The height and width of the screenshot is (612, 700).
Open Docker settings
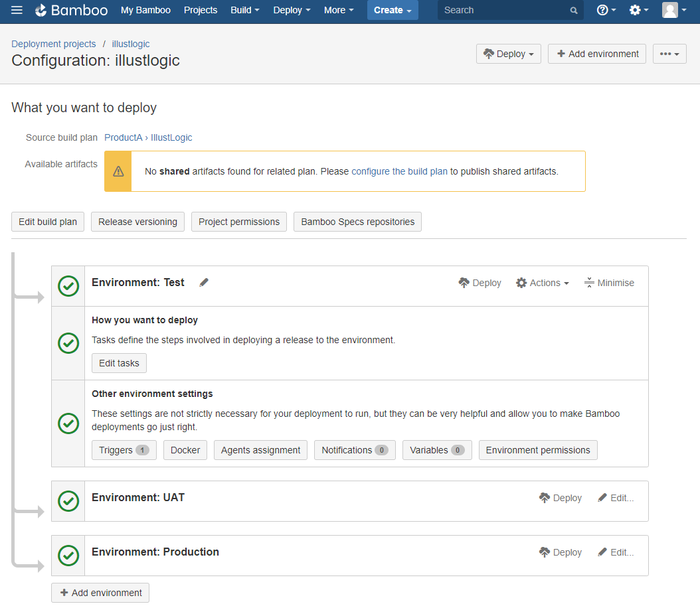185,450
